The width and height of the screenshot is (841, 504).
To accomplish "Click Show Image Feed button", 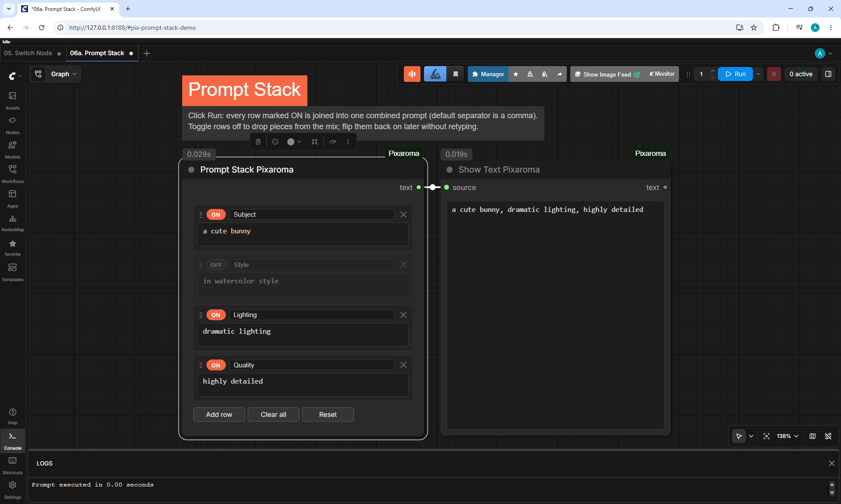I will (x=607, y=74).
